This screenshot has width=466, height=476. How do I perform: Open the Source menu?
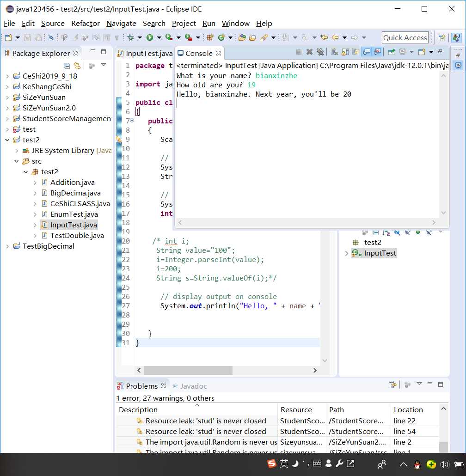[53, 24]
